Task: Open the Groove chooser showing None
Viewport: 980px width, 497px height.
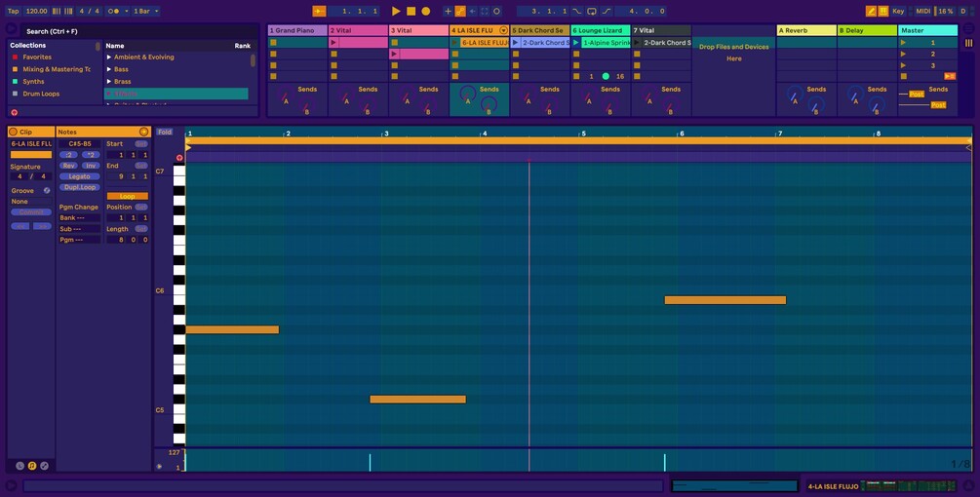Action: pyautogui.click(x=30, y=202)
